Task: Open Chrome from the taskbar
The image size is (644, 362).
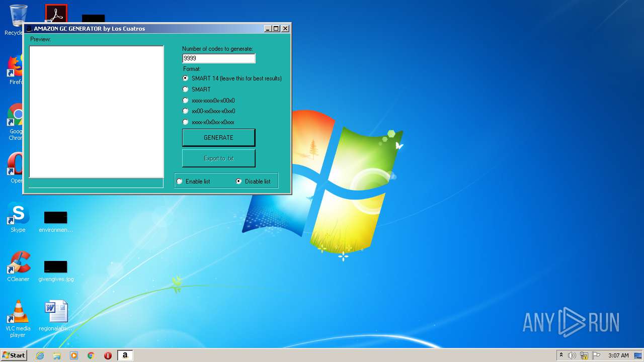Action: click(91, 355)
